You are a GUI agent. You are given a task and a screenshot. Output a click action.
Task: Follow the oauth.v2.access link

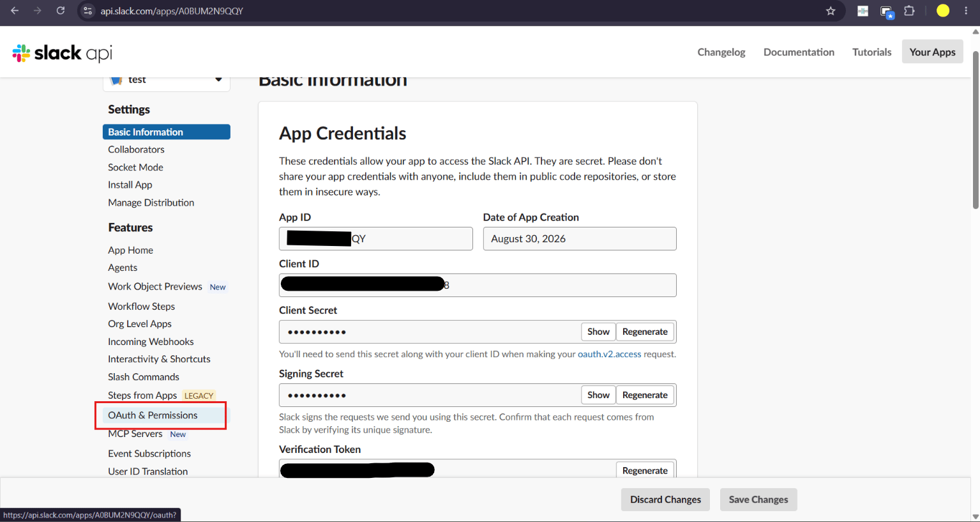[609, 354]
